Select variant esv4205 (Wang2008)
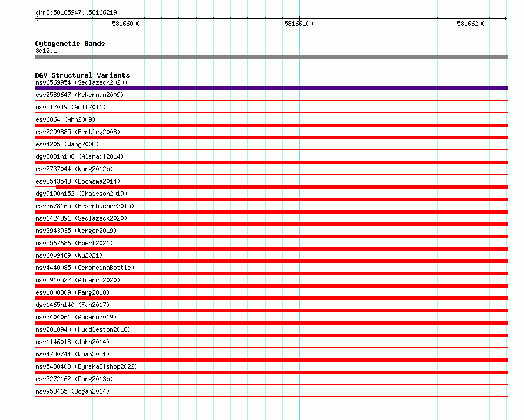This screenshot has height=420, width=524. pos(67,144)
